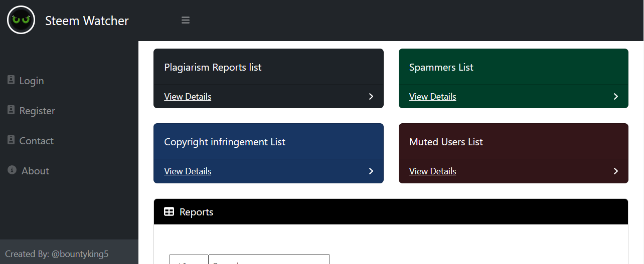Click the Plagiarism Reports list card title
The width and height of the screenshot is (644, 264).
pyautogui.click(x=213, y=67)
